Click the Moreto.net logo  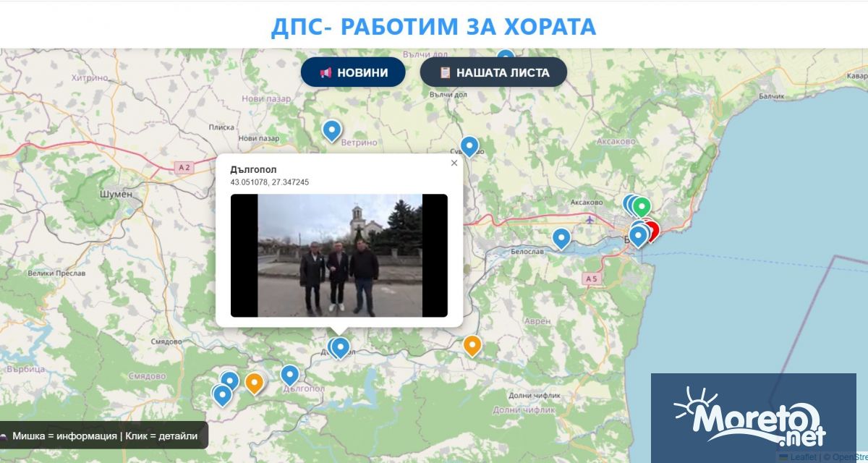tap(753, 417)
